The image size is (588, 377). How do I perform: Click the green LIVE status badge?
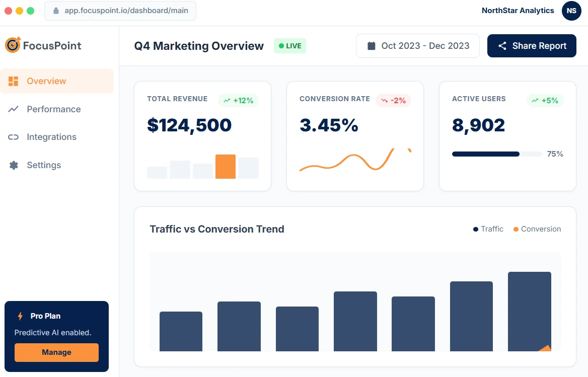(290, 46)
